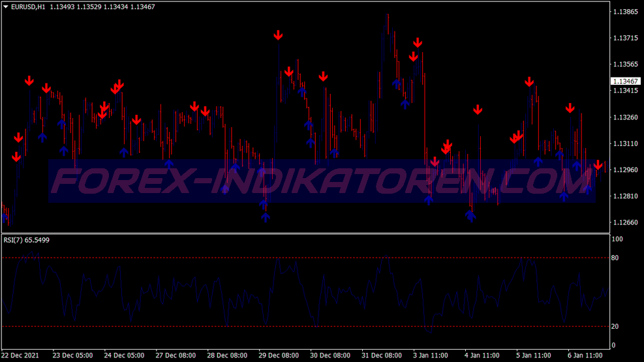Click the 1.13260 price axis label

625,117
